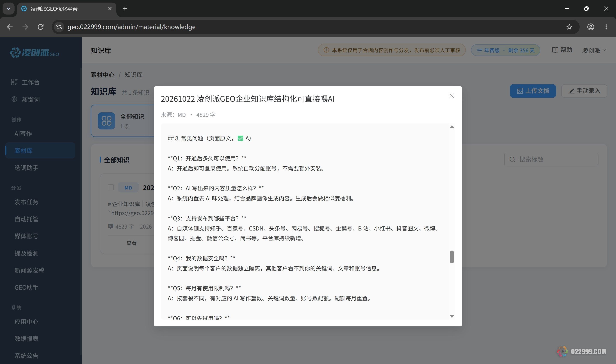This screenshot has height=364, width=616.
Task: Close the 凌创派GEO优化平台 tab
Action: pos(110,9)
